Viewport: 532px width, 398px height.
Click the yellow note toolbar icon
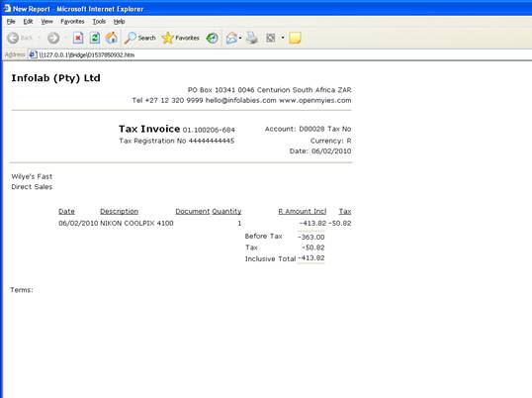pos(295,38)
